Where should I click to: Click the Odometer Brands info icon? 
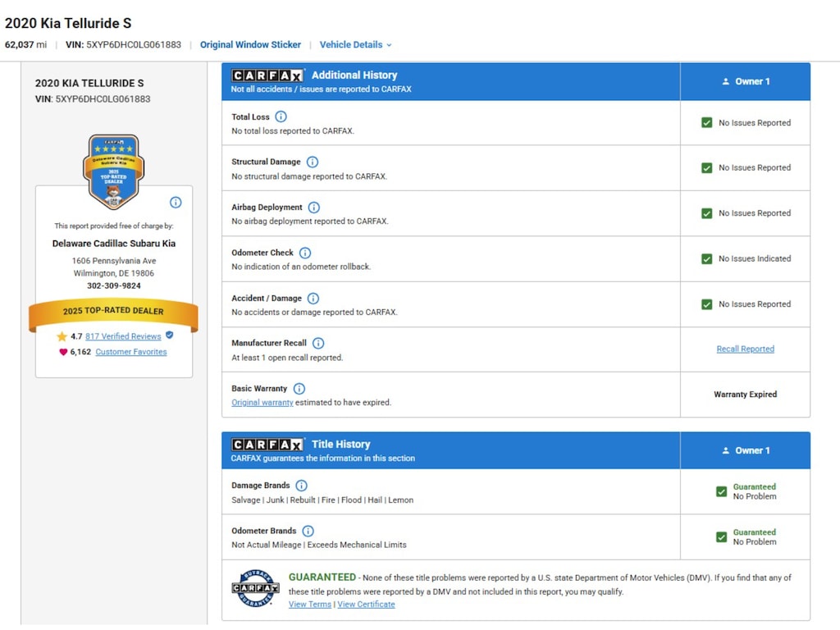(x=308, y=532)
